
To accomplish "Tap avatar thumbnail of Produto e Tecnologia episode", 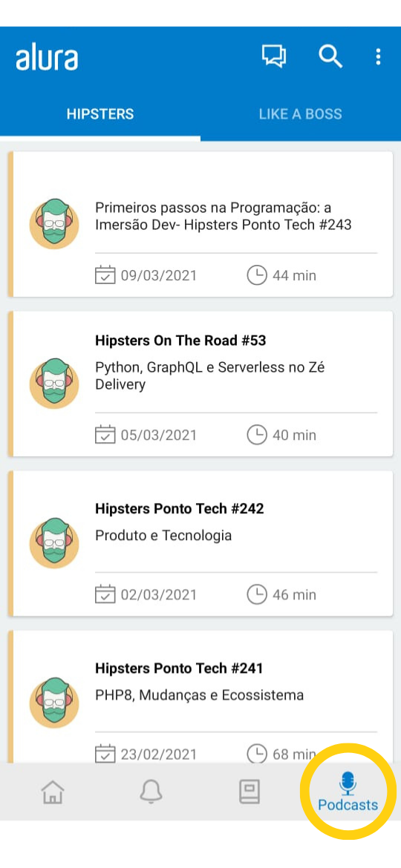I will tap(54, 543).
